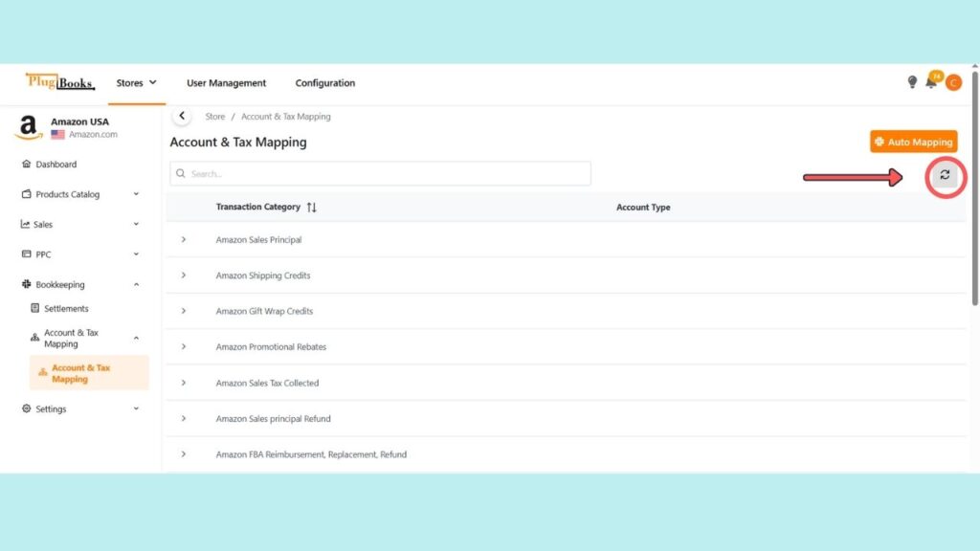Image resolution: width=980 pixels, height=551 pixels.
Task: Open the Stores dropdown menu
Action: tap(136, 82)
